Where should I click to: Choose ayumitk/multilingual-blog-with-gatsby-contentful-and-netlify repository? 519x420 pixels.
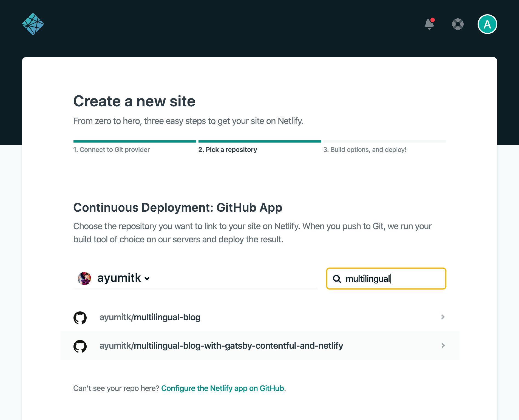pos(260,345)
